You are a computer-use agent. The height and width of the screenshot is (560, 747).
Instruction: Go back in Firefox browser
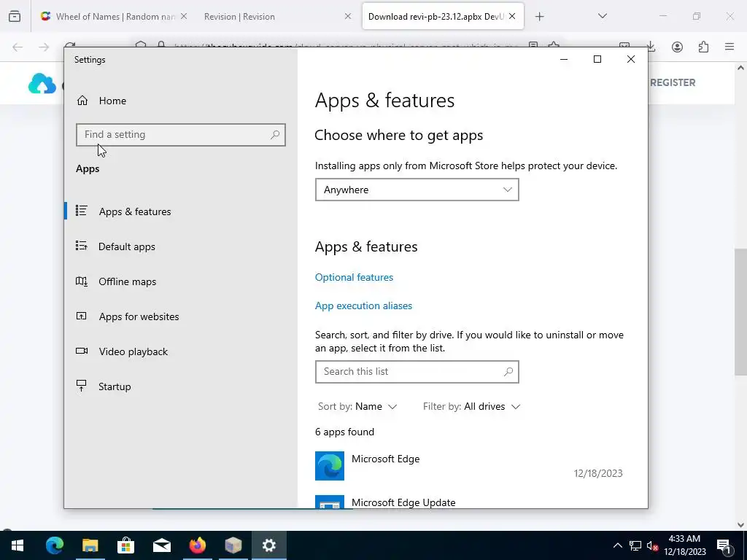point(18,47)
